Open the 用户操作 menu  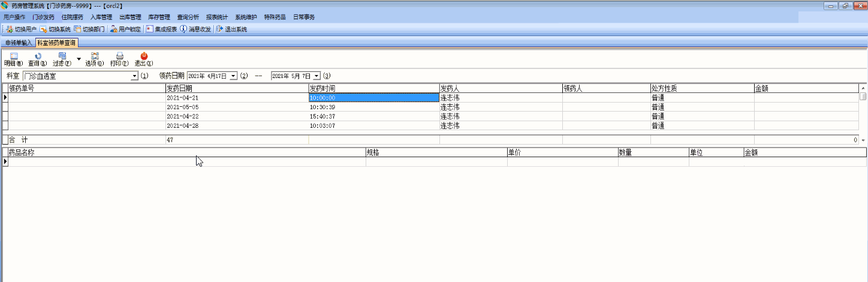(14, 17)
